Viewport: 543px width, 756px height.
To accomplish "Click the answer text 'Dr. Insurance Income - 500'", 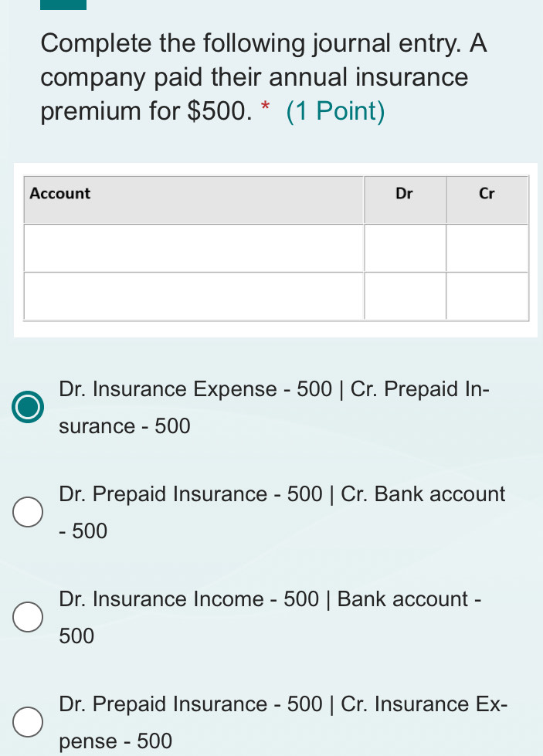I will pos(189,598).
